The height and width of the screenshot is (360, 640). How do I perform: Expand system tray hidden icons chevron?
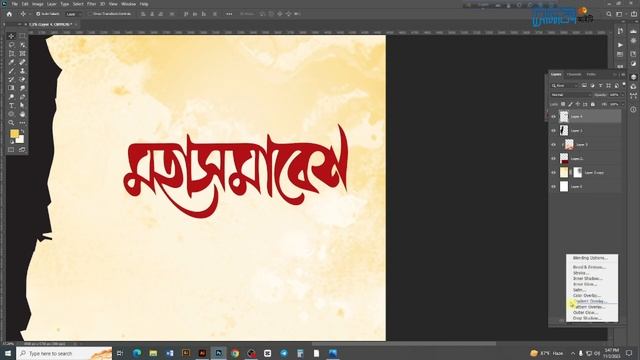click(x=573, y=353)
